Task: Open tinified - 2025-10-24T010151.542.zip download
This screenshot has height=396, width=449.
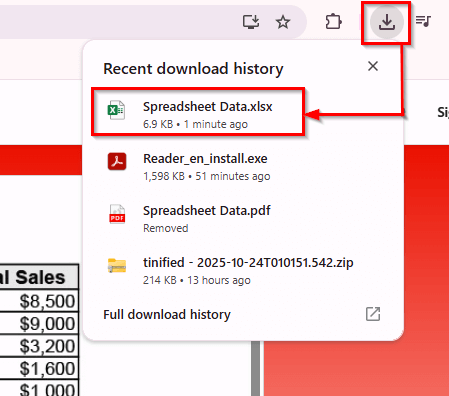Action: (243, 271)
